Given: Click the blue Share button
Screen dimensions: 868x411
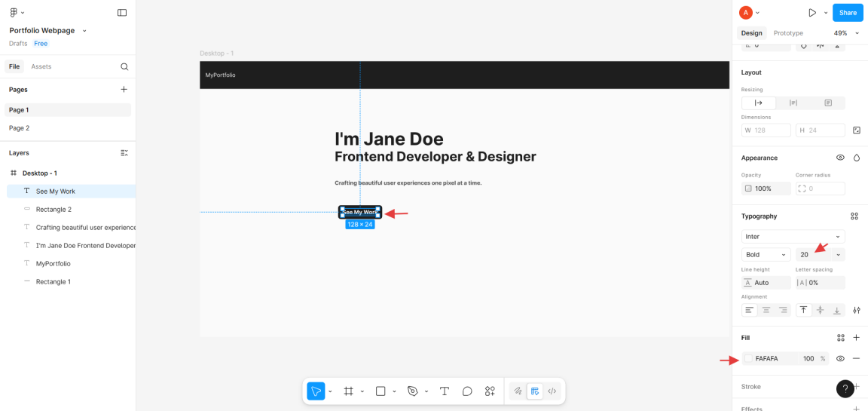Looking at the screenshot, I should coord(848,13).
